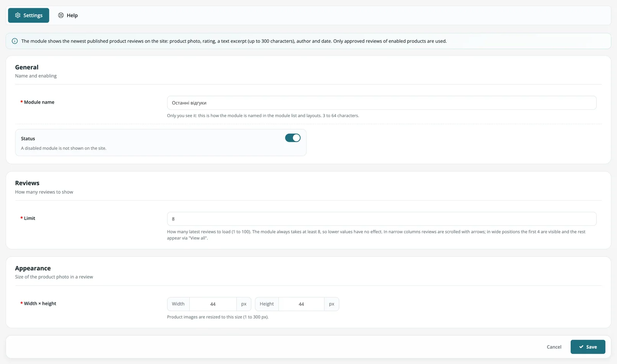This screenshot has height=364, width=617.
Task: Click "How many reviews to show" subtitle
Action: 44,192
